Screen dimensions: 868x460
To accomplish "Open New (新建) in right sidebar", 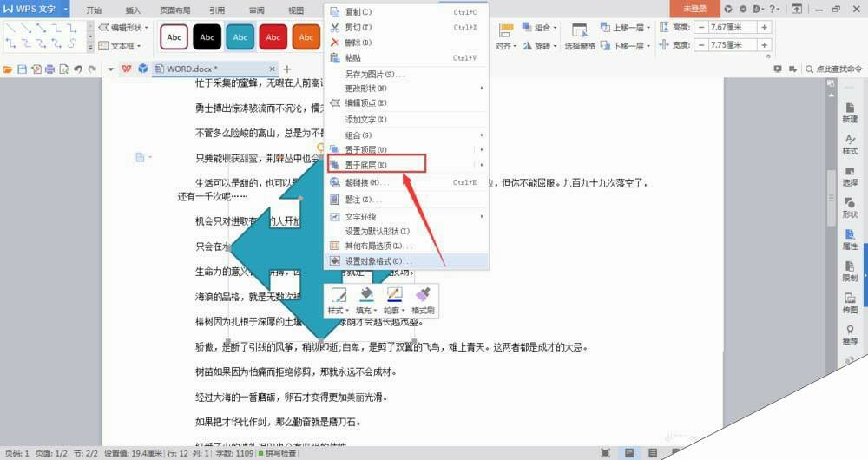I will tap(850, 112).
